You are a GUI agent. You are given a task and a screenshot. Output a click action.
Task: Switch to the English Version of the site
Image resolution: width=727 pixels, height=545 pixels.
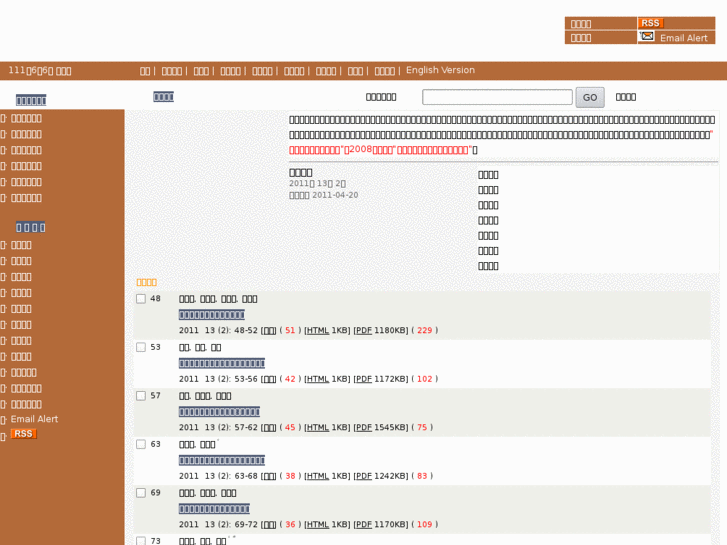[440, 70]
